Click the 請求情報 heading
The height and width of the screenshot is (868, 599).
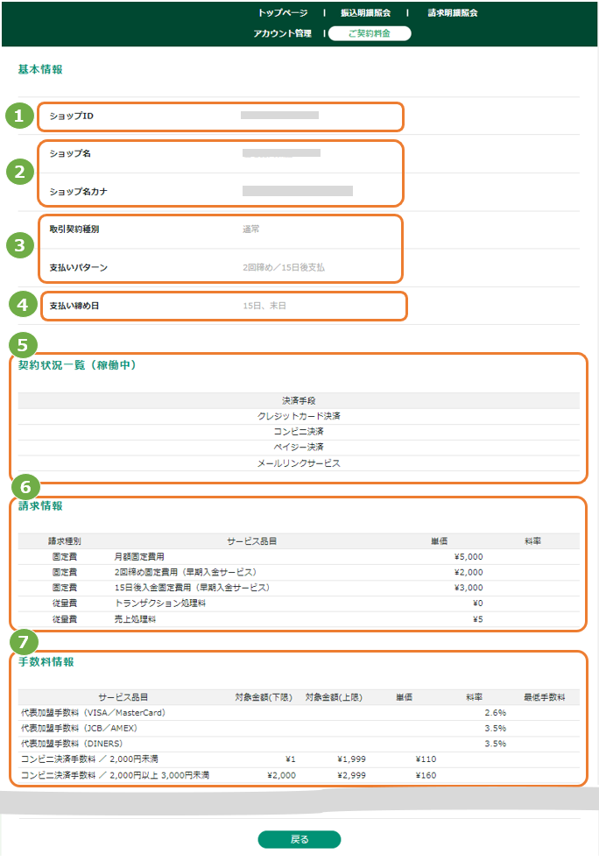[40, 506]
